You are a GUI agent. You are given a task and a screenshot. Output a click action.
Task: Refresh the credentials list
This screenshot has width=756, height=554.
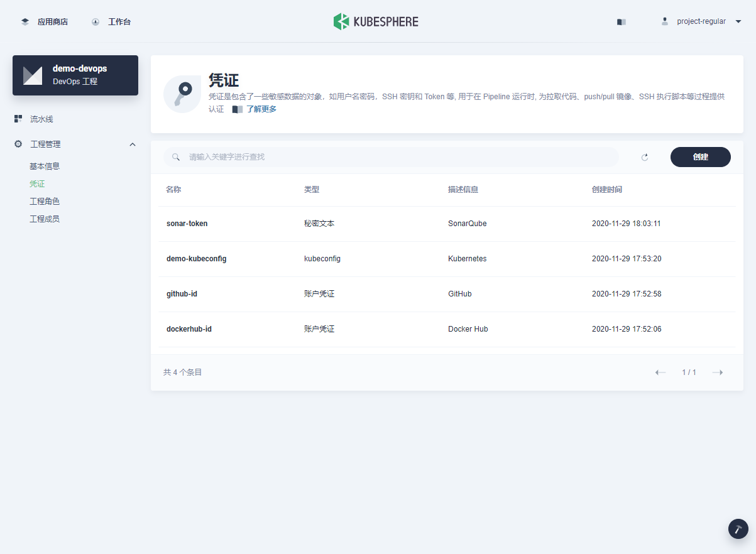[x=644, y=157]
